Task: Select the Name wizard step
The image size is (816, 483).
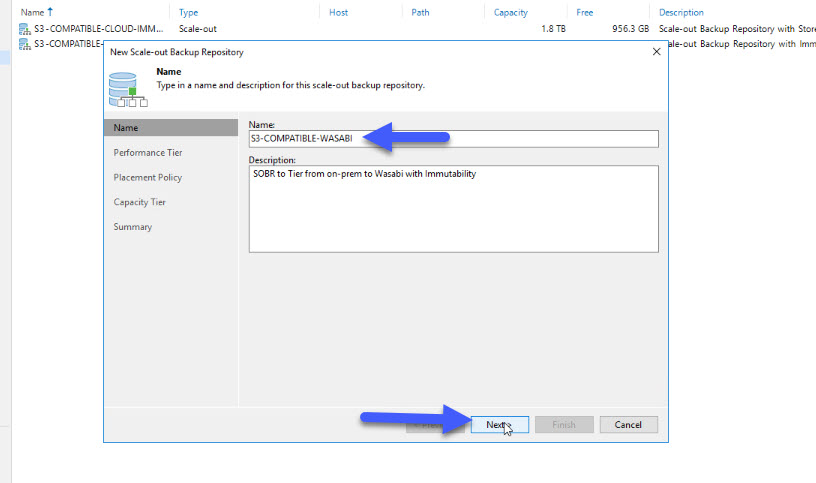Action: tap(171, 128)
